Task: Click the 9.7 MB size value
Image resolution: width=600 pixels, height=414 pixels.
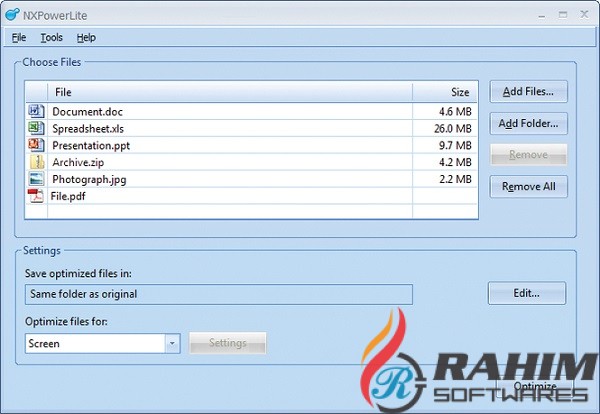Action: point(455,145)
